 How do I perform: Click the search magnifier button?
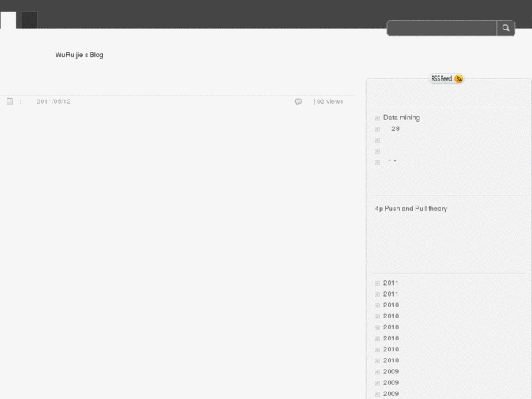tap(506, 28)
